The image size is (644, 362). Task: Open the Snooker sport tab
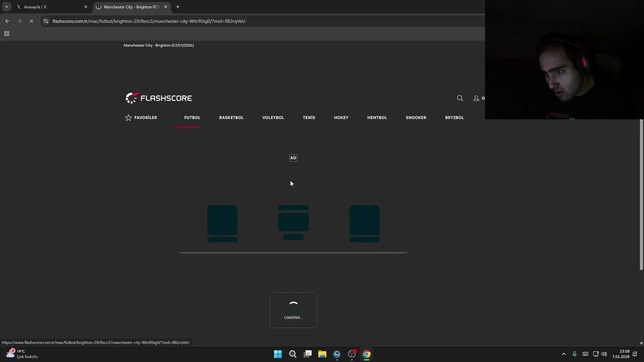pyautogui.click(x=416, y=118)
